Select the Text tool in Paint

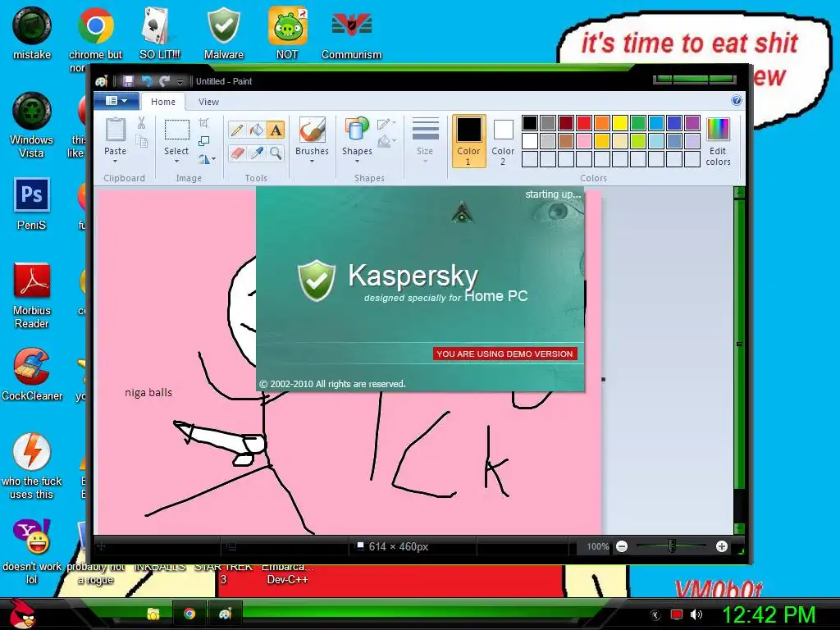pos(276,130)
